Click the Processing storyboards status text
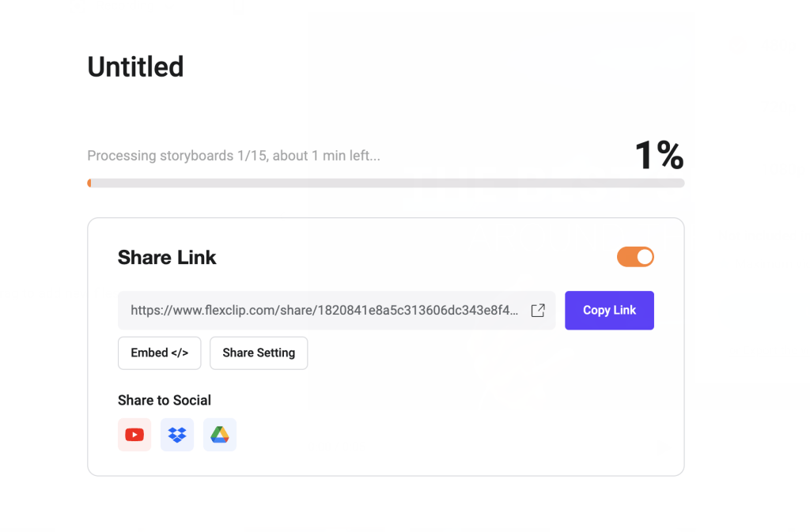 233,155
